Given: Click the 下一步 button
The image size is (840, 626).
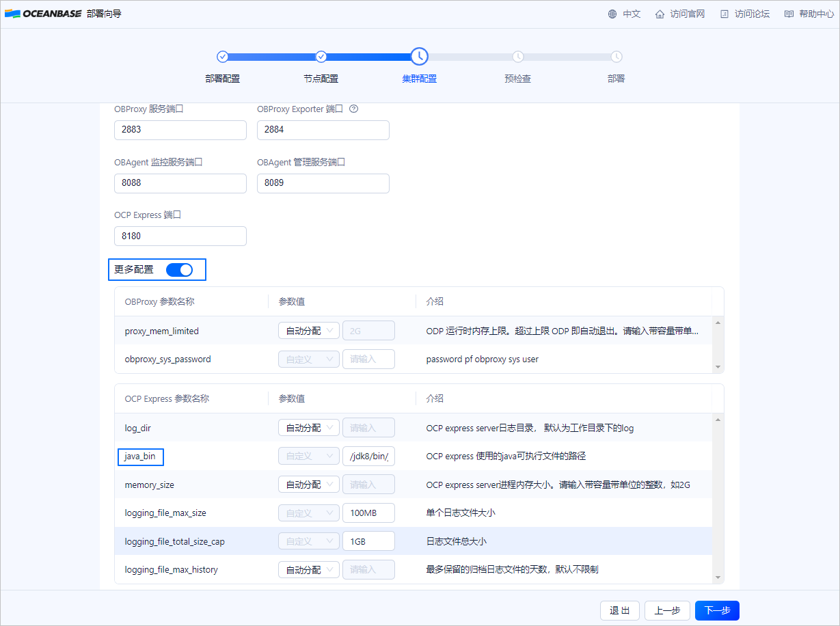Looking at the screenshot, I should click(x=717, y=610).
